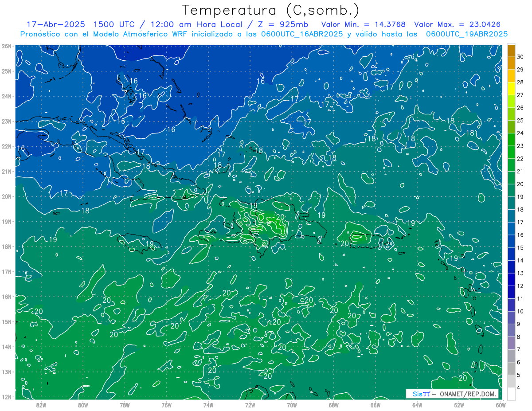Click legend value "26" on color bar
Image resolution: width=532 pixels, height=411 pixels.
pyautogui.click(x=520, y=108)
